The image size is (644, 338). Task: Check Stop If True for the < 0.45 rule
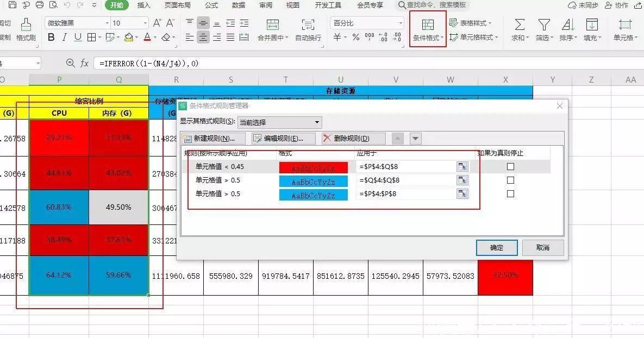(x=510, y=166)
